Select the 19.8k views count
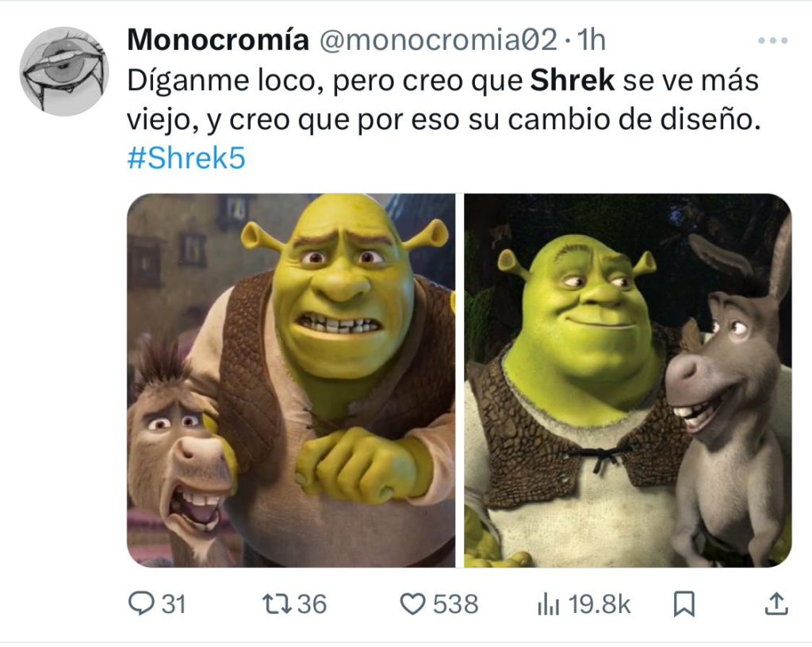This screenshot has width=812, height=647. point(599,604)
